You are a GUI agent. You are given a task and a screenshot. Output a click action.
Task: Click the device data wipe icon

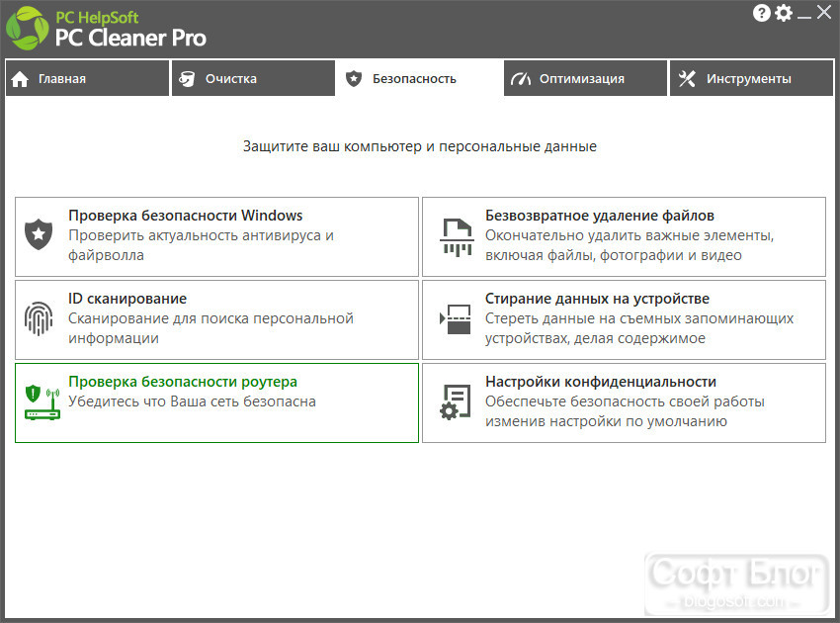point(456,319)
